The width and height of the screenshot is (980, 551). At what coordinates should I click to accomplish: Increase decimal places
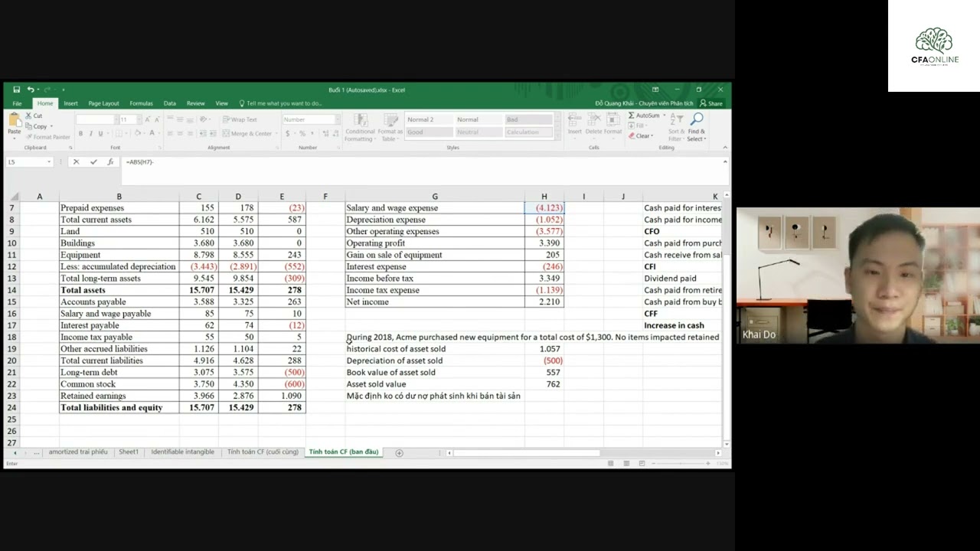tap(325, 133)
